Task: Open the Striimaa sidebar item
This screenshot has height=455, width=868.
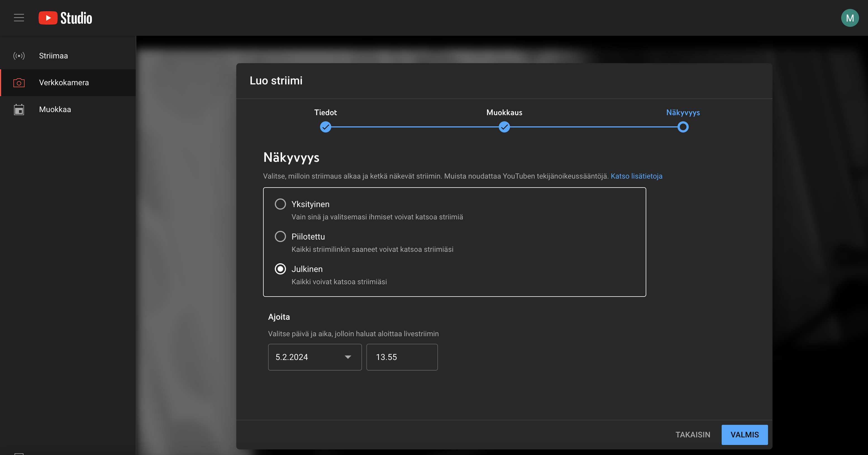Action: click(x=53, y=56)
